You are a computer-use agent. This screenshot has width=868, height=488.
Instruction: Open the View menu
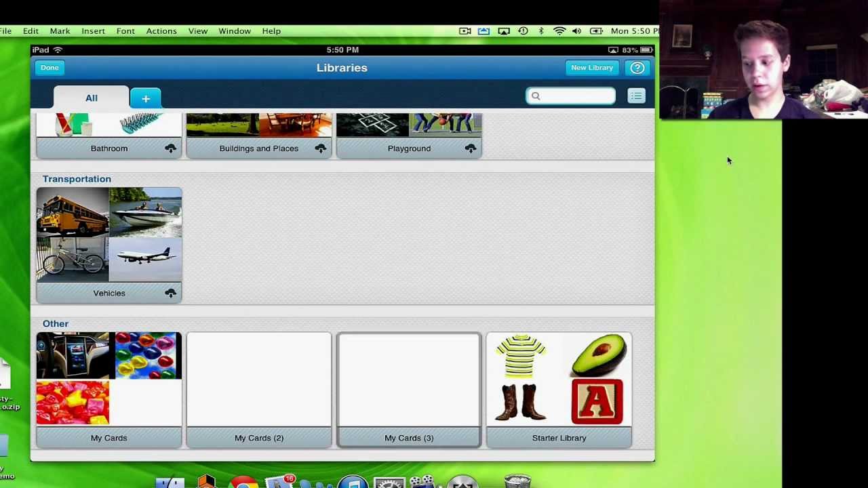(x=198, y=31)
